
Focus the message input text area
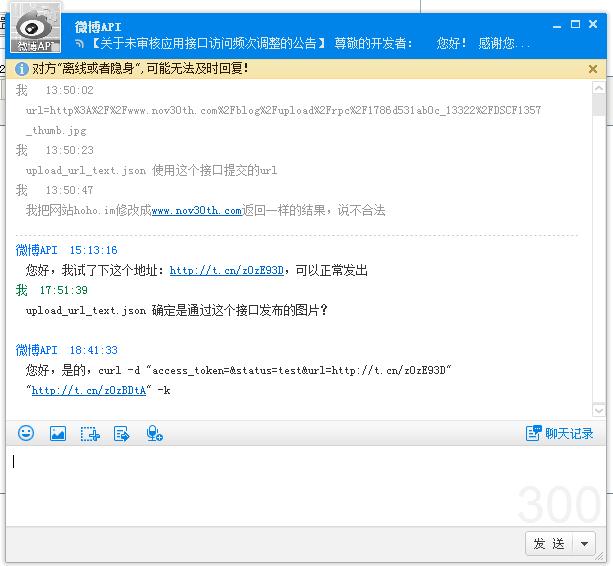pyautogui.click(x=306, y=486)
